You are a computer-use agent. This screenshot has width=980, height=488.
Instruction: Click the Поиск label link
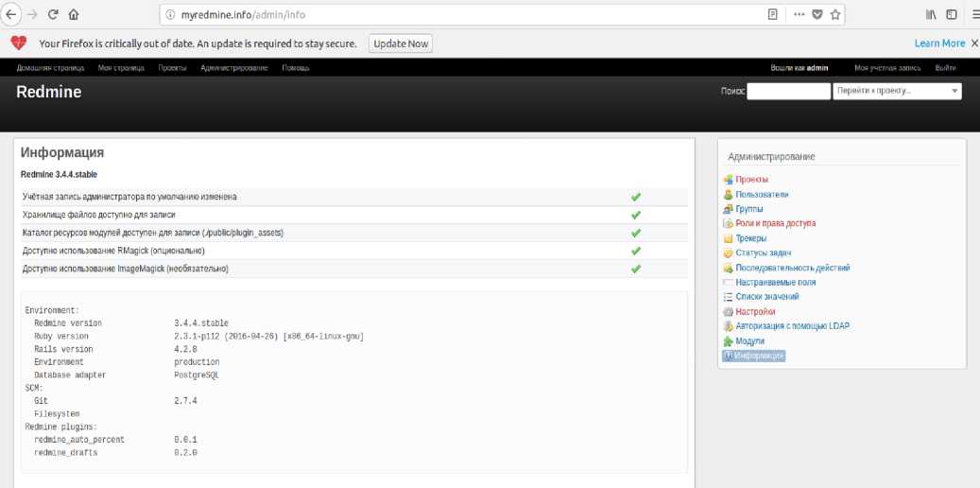(733, 92)
